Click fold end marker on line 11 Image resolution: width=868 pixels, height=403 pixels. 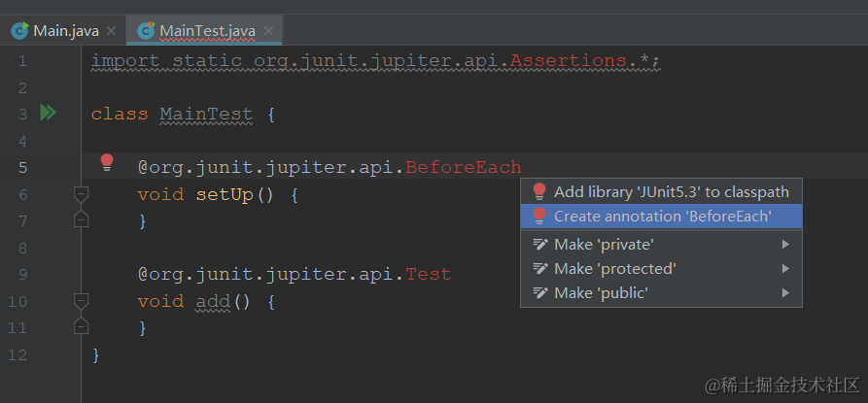82,326
